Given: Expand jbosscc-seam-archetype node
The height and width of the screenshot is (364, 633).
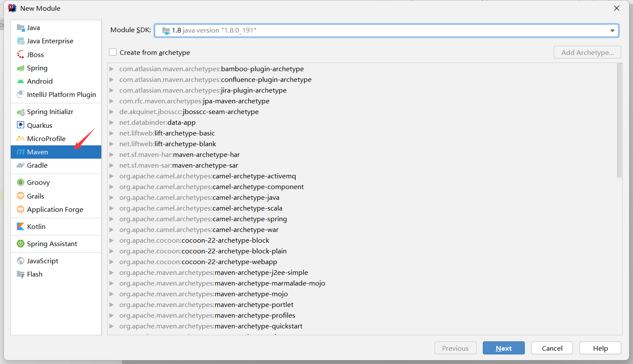Looking at the screenshot, I should coord(112,112).
